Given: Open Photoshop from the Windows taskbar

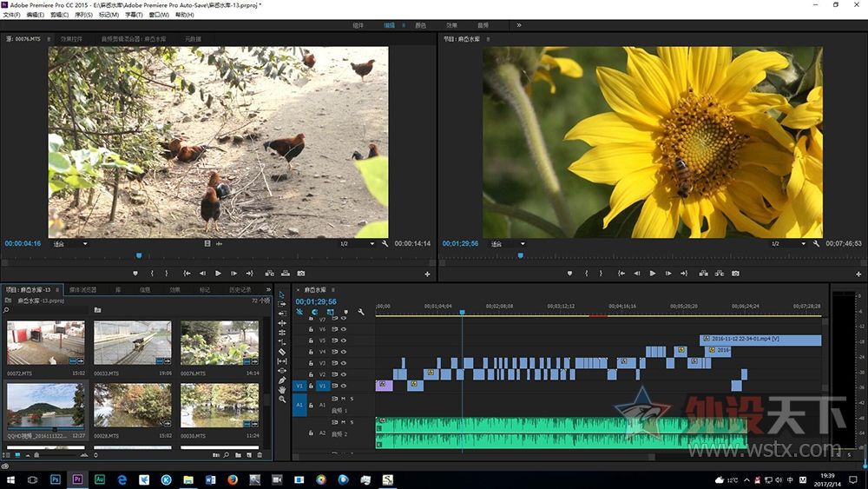Looking at the screenshot, I should point(56,479).
